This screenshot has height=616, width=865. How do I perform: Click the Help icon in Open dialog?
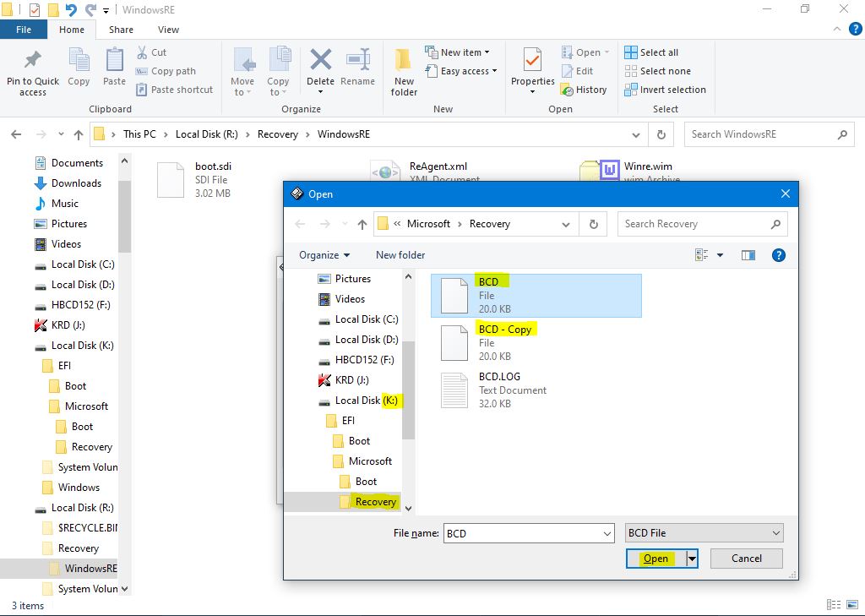coord(779,255)
